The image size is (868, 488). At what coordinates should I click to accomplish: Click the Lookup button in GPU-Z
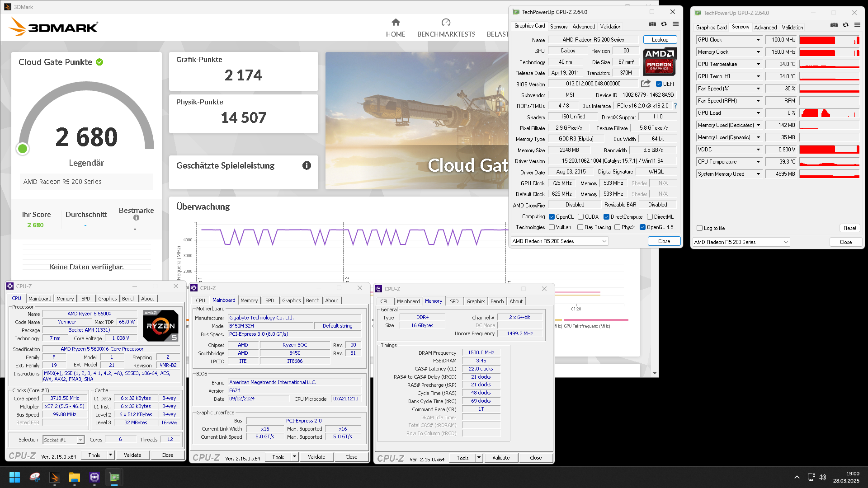(x=660, y=40)
